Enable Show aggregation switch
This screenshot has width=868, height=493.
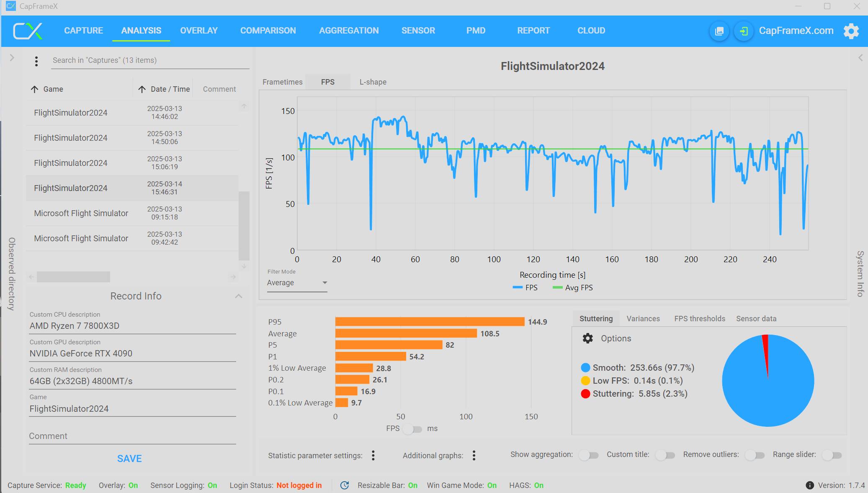point(589,455)
